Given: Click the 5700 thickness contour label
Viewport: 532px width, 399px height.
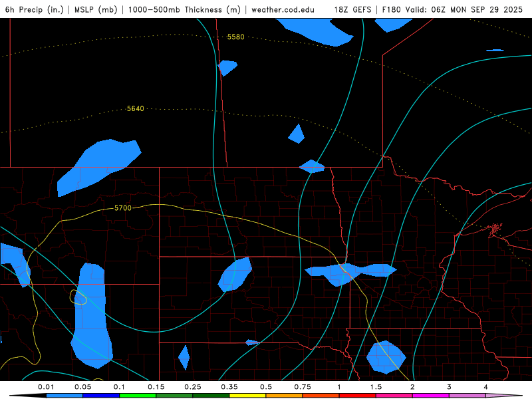Looking at the screenshot, I should pos(123,208).
